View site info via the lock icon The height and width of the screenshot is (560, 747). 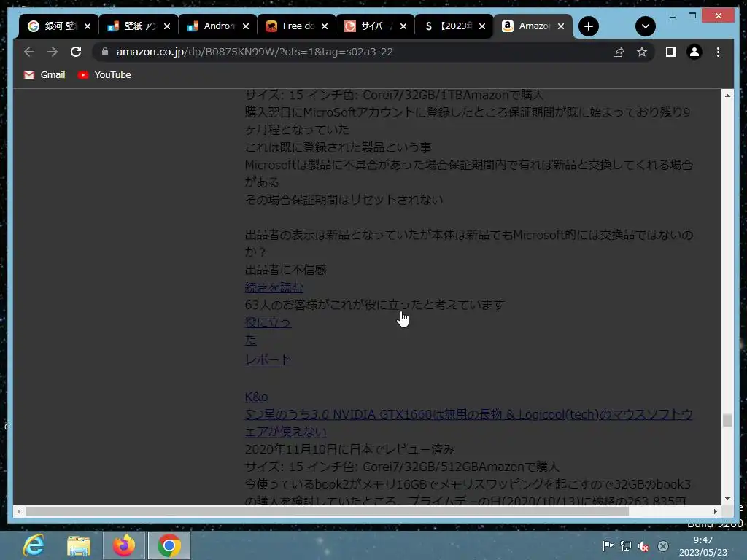105,52
